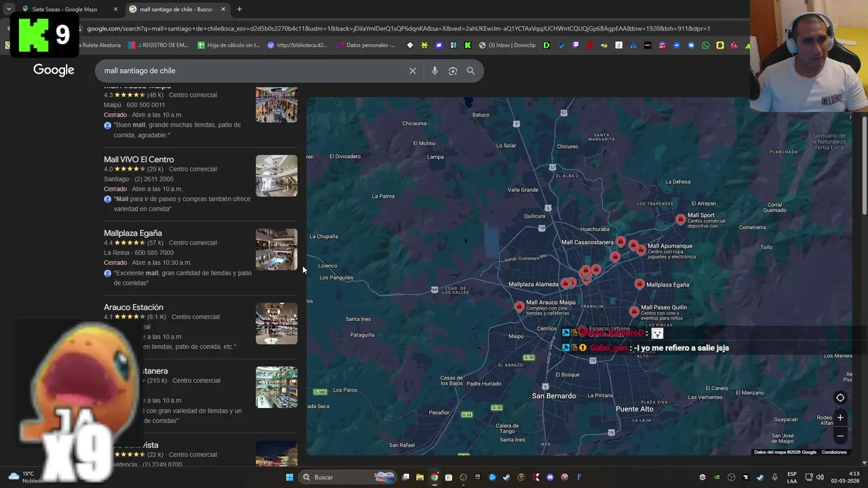Open new browser tab with plus

tap(239, 9)
